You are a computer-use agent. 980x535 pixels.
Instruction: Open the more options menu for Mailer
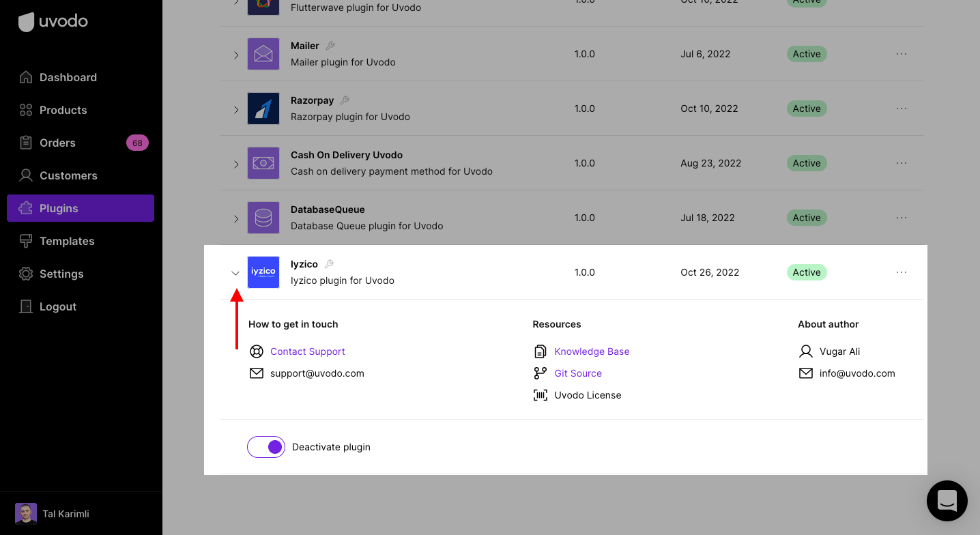[x=902, y=54]
